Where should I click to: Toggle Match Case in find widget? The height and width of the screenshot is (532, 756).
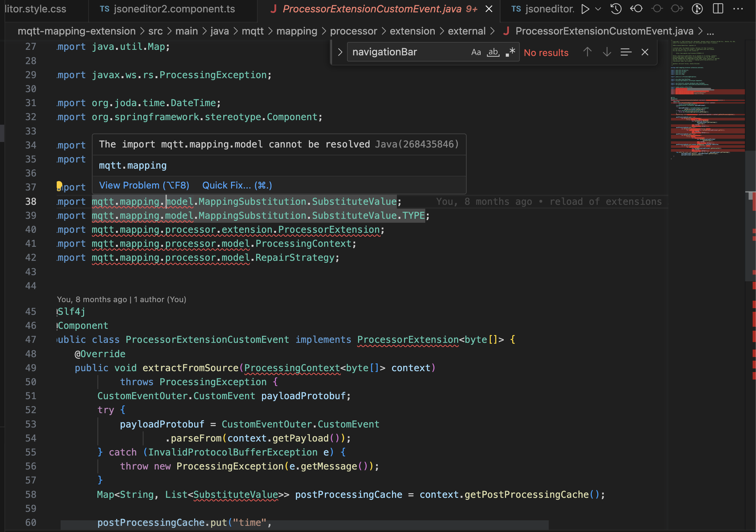coord(476,52)
